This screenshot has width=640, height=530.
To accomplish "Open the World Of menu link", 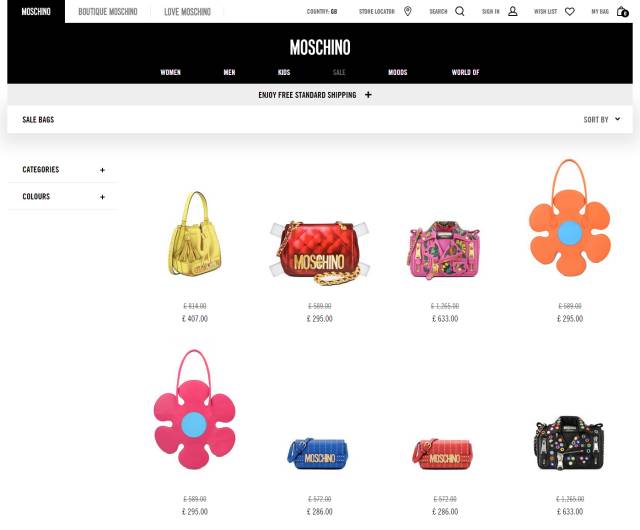I will pos(465,72).
